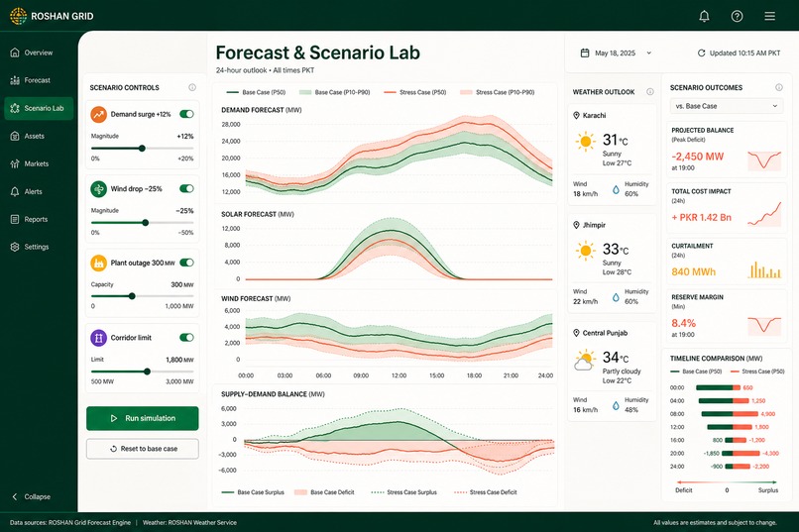The width and height of the screenshot is (799, 532).
Task: Click Curtailment bar sparkline
Action: (764, 269)
